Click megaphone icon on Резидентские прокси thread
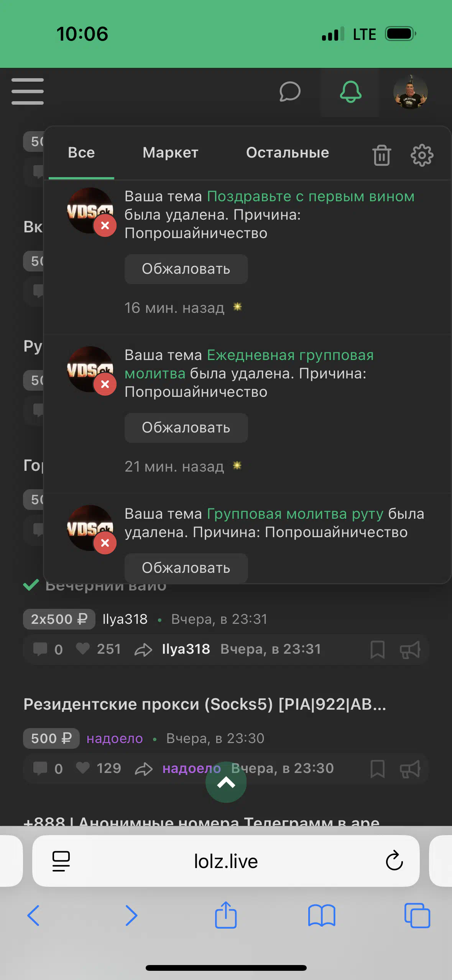This screenshot has height=980, width=452. [410, 769]
